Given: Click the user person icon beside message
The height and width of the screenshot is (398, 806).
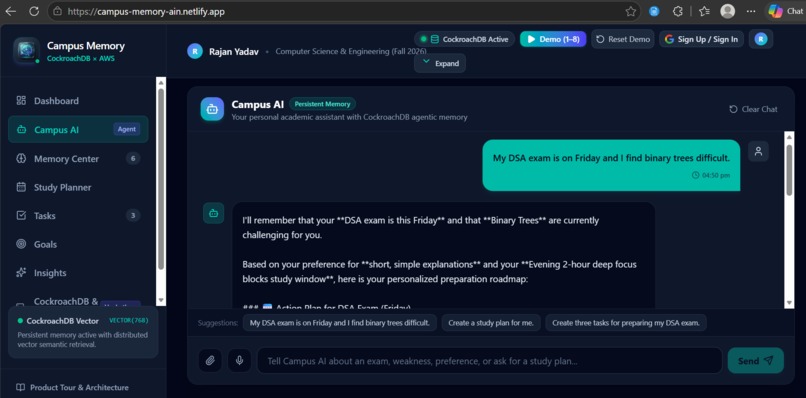Looking at the screenshot, I should click(758, 151).
